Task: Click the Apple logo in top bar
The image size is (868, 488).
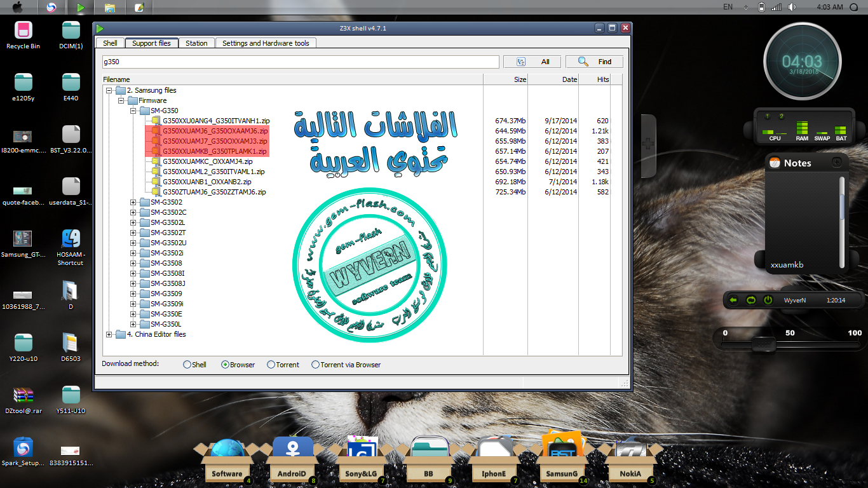Action: click(x=17, y=7)
